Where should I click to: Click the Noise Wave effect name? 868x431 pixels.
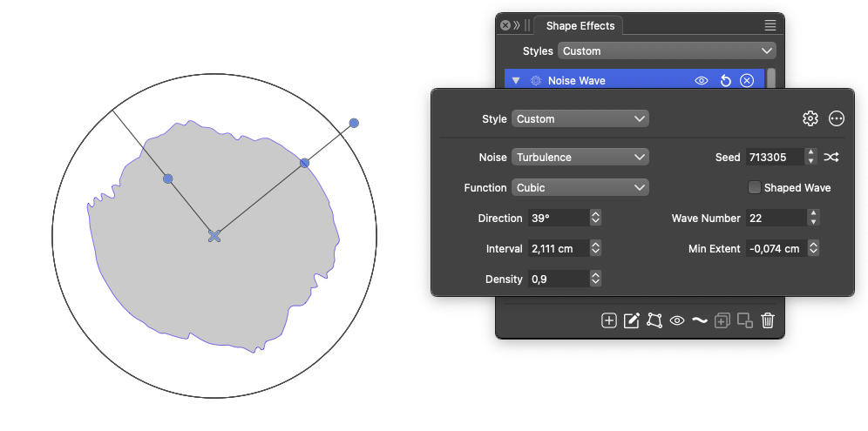pyautogui.click(x=577, y=81)
